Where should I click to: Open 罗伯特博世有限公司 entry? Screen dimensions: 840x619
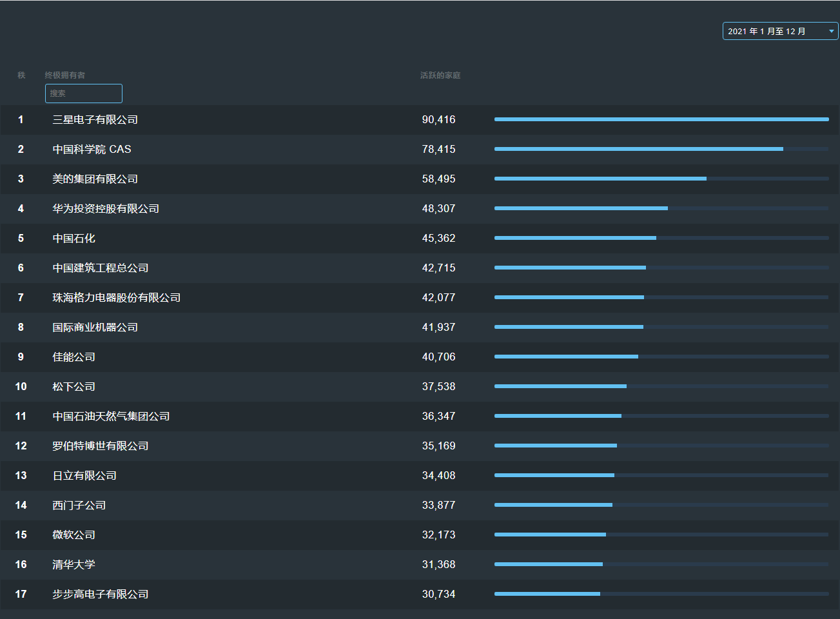click(x=100, y=446)
